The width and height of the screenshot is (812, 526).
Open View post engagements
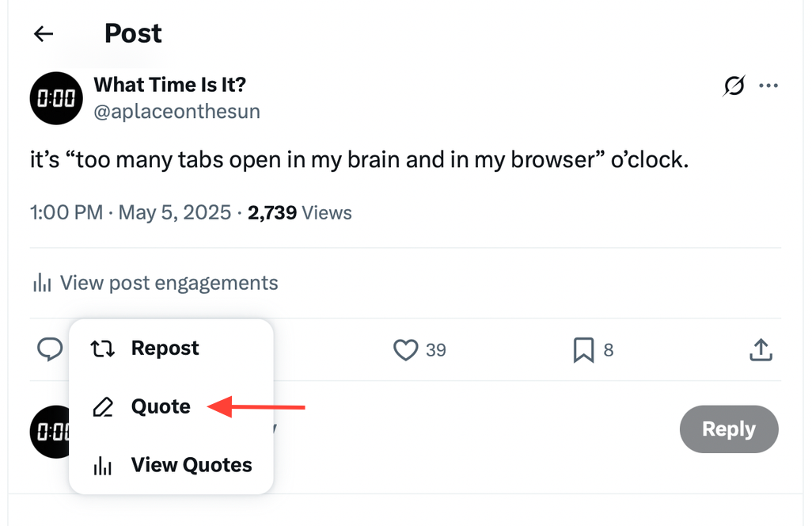click(x=169, y=282)
